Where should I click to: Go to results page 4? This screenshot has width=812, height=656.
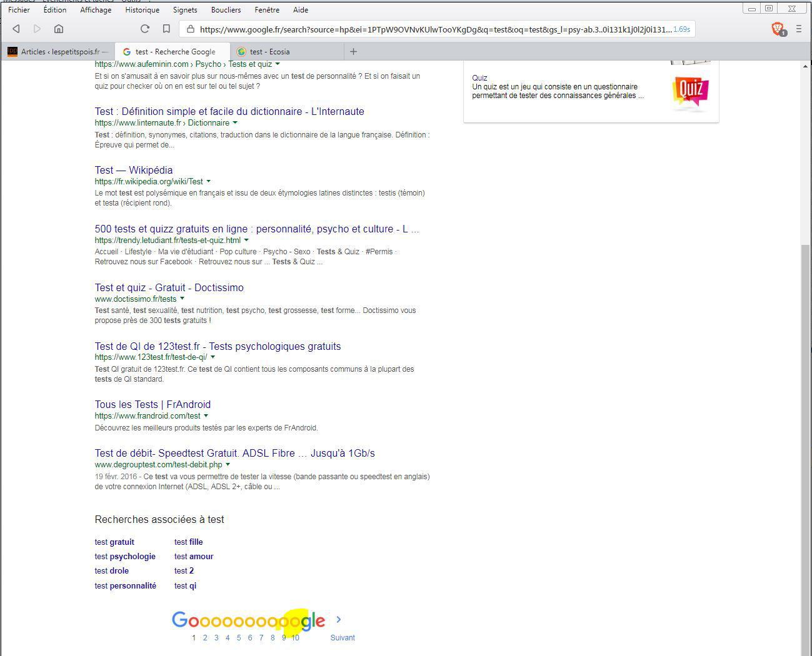pos(228,638)
